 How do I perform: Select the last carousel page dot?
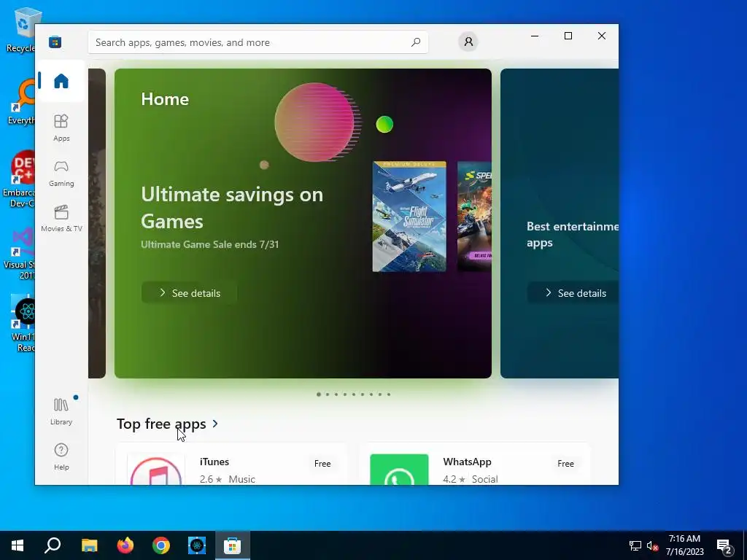pos(389,394)
